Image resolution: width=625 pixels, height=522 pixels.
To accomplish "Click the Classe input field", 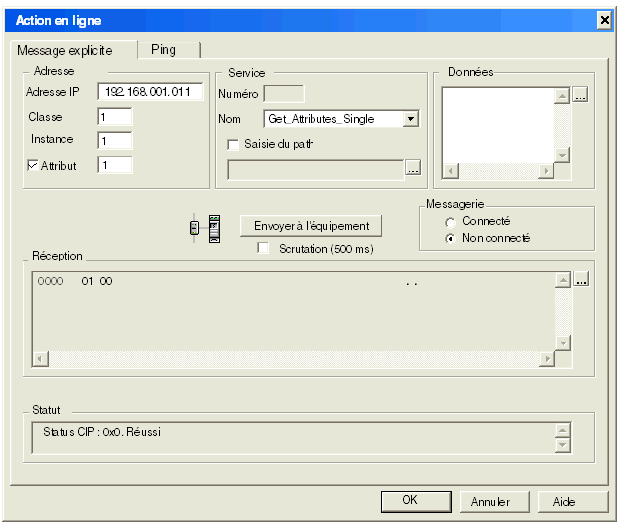I will pyautogui.click(x=115, y=117).
